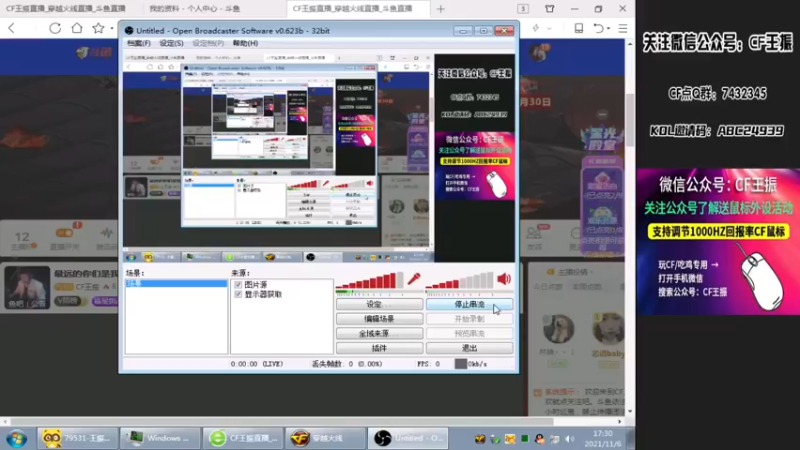This screenshot has width=800, height=450.
Task: Click the browser skin shirt icon
Action: 549,9
